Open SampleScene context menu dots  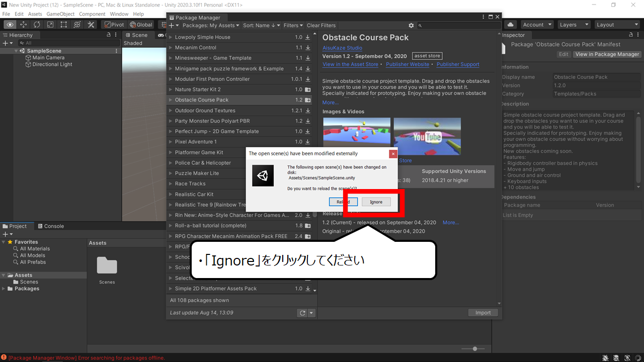(x=117, y=51)
